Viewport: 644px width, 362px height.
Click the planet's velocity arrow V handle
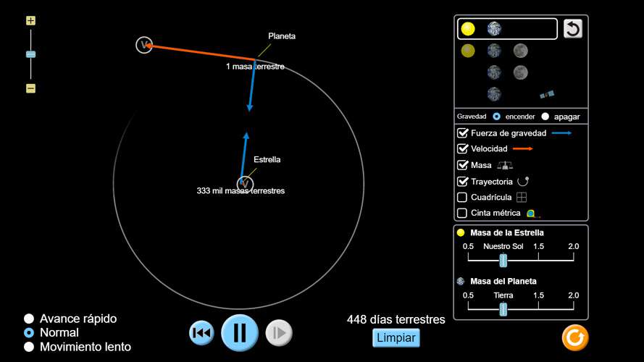point(144,45)
